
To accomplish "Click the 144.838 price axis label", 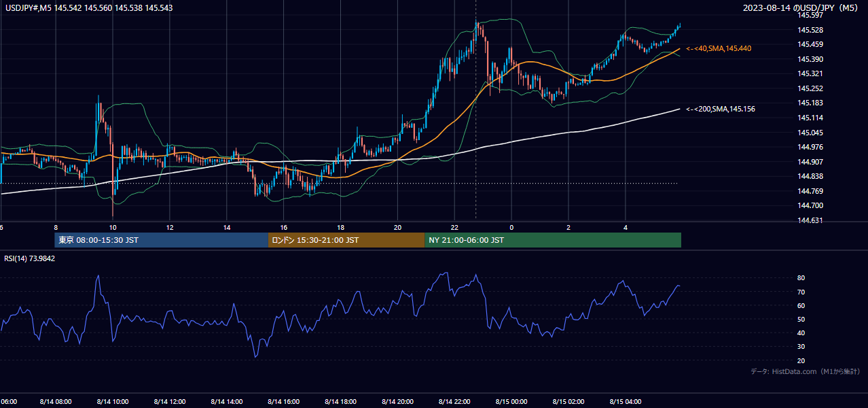I will [810, 176].
